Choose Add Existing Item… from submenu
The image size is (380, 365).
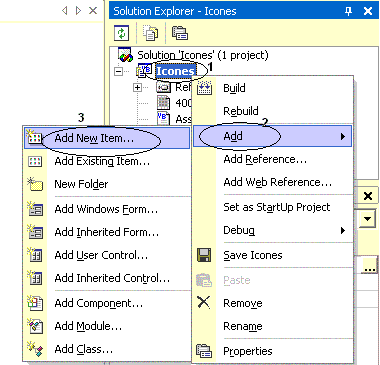coord(107,162)
